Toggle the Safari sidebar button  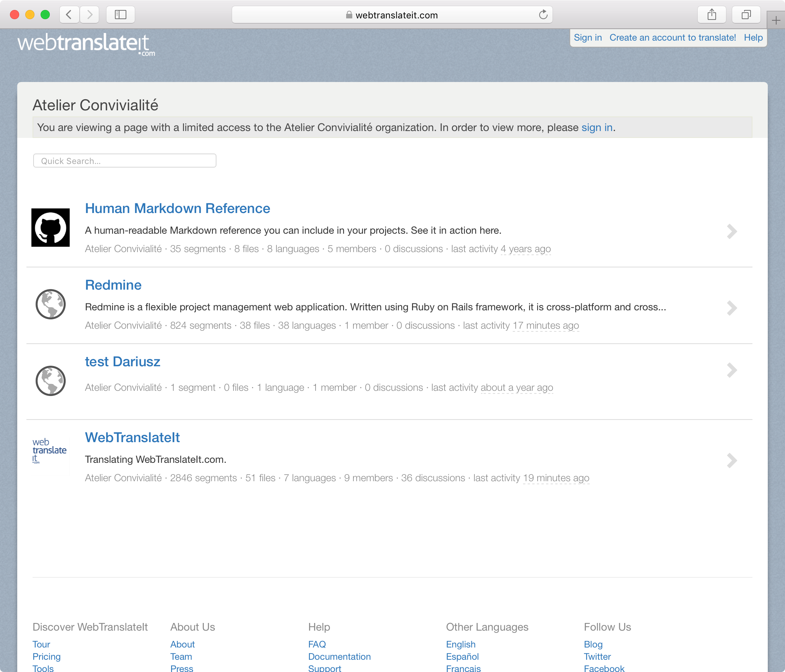tap(121, 15)
